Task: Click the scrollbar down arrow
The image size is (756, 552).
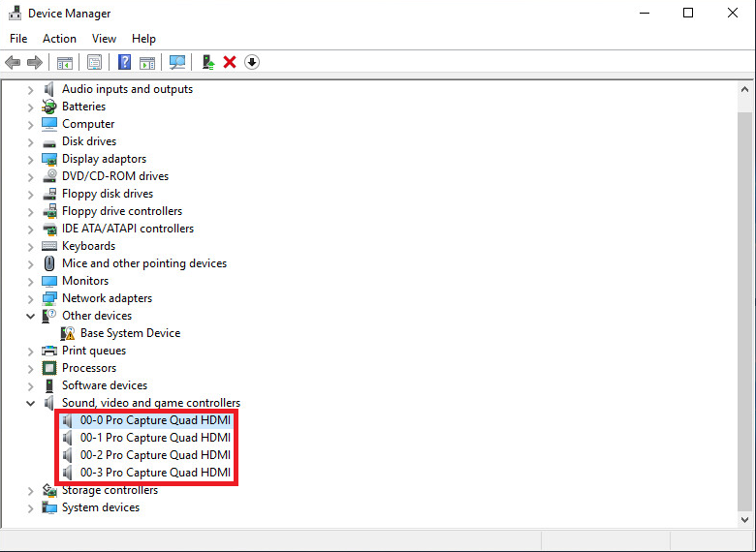Action: coord(744,520)
